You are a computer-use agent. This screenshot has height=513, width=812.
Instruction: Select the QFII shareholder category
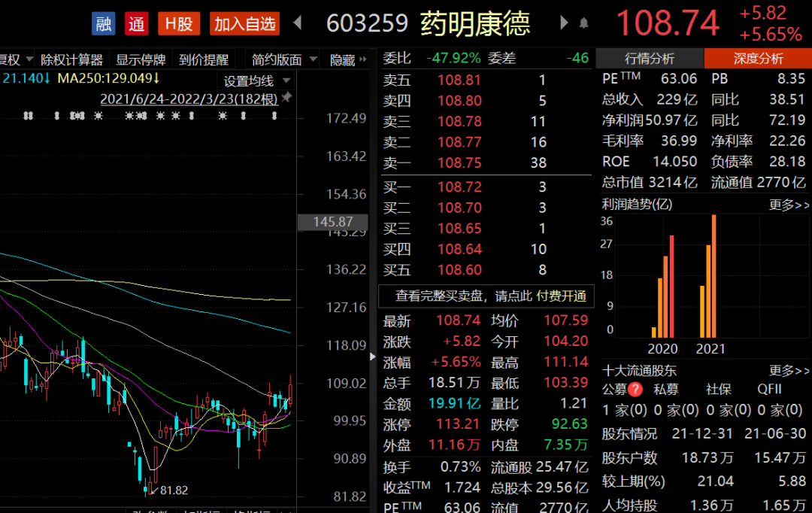point(770,389)
